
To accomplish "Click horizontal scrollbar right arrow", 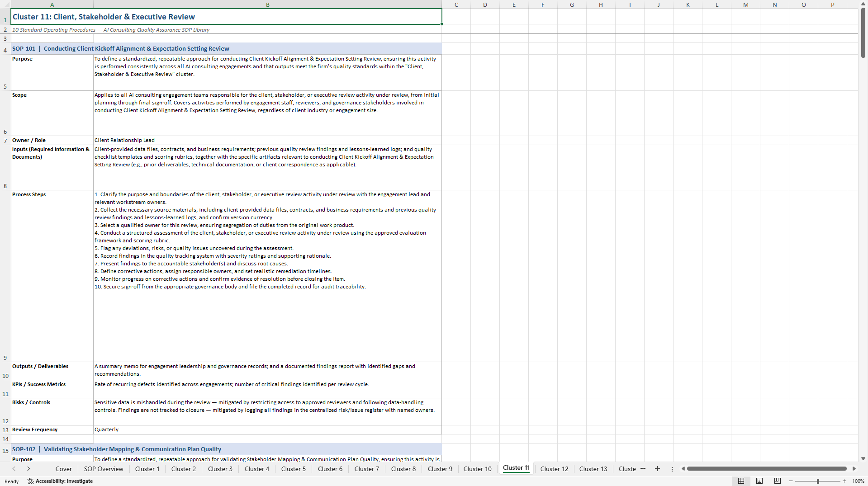I will click(x=854, y=469).
